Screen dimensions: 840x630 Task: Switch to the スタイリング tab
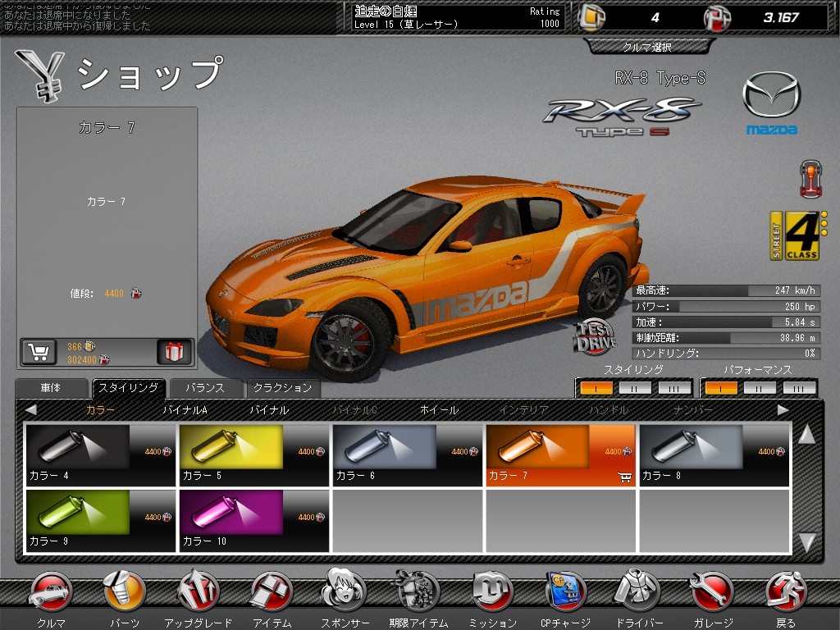[x=128, y=388]
